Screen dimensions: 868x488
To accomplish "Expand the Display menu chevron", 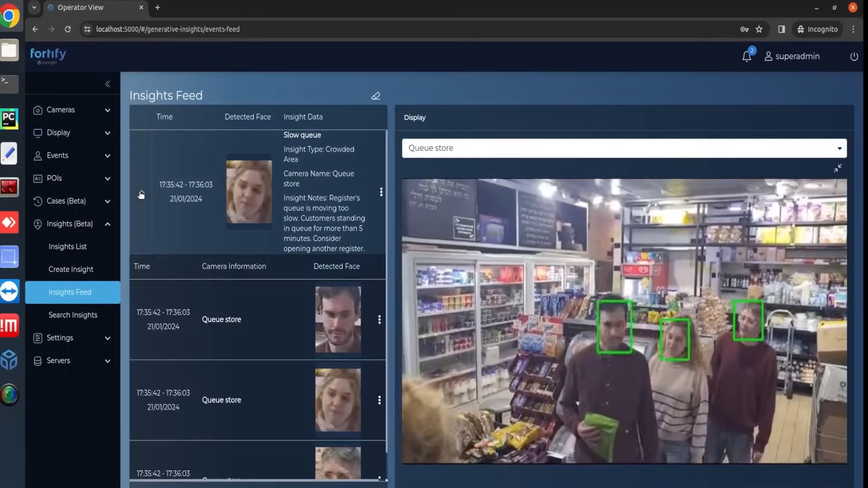I will (108, 133).
